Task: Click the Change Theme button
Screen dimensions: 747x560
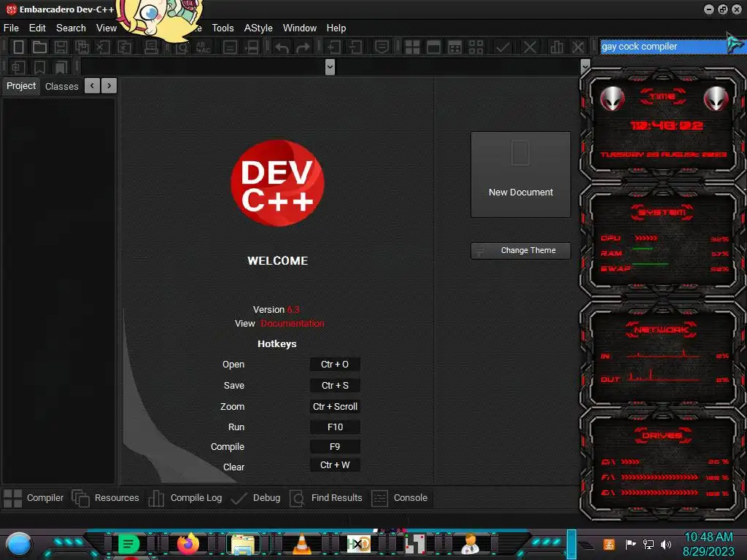Action: pyautogui.click(x=521, y=251)
